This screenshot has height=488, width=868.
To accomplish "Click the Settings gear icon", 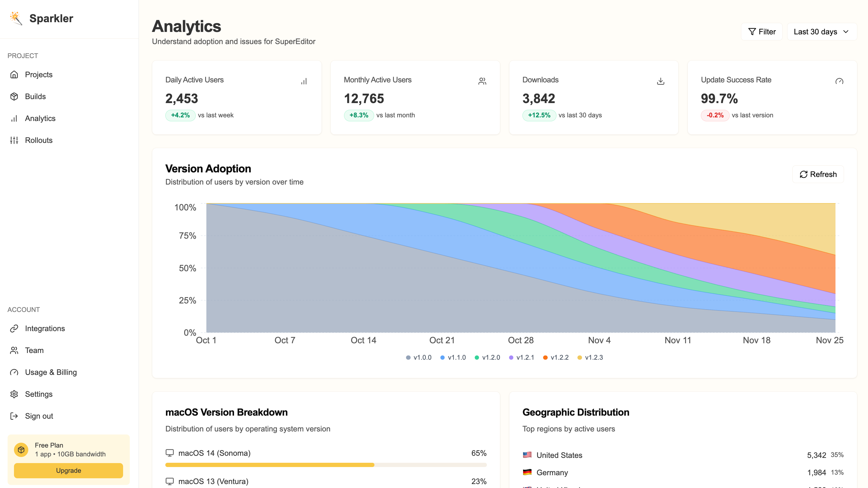I will [x=14, y=394].
